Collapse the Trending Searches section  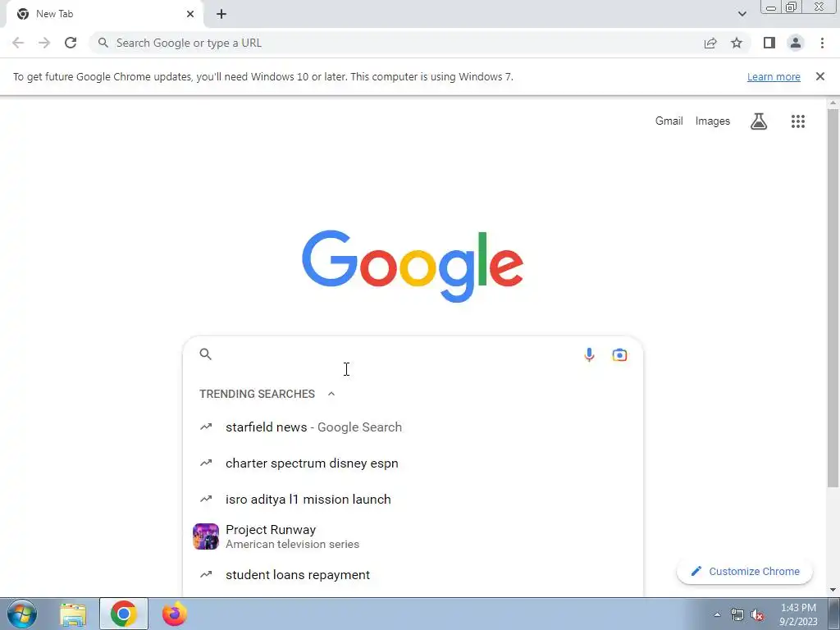click(331, 394)
